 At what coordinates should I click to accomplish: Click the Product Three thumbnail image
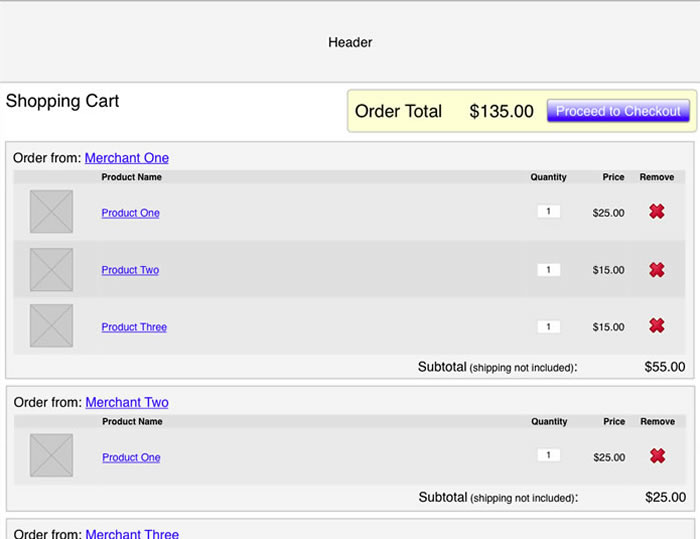pyautogui.click(x=51, y=326)
